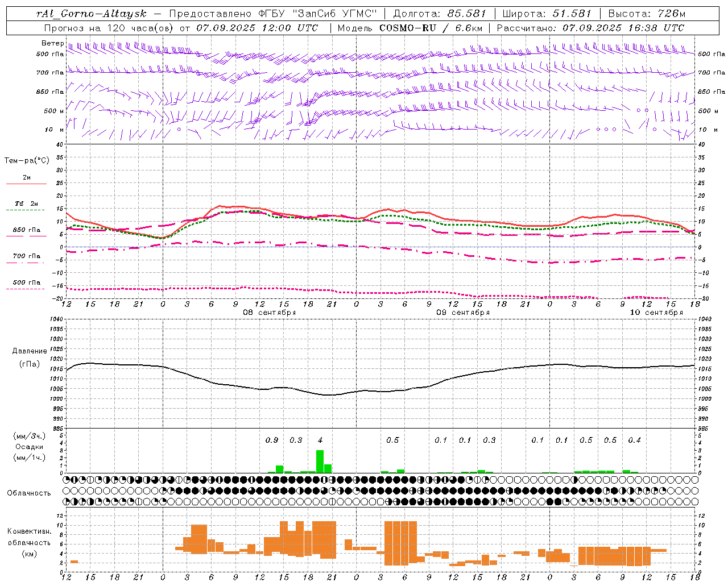
Task: Click the Конвективн. convective cloud label
Action: click(29, 531)
